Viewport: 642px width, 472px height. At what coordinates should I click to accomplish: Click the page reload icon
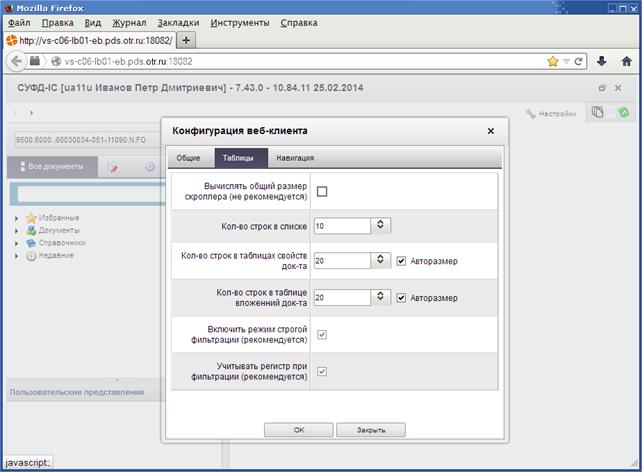pos(578,61)
